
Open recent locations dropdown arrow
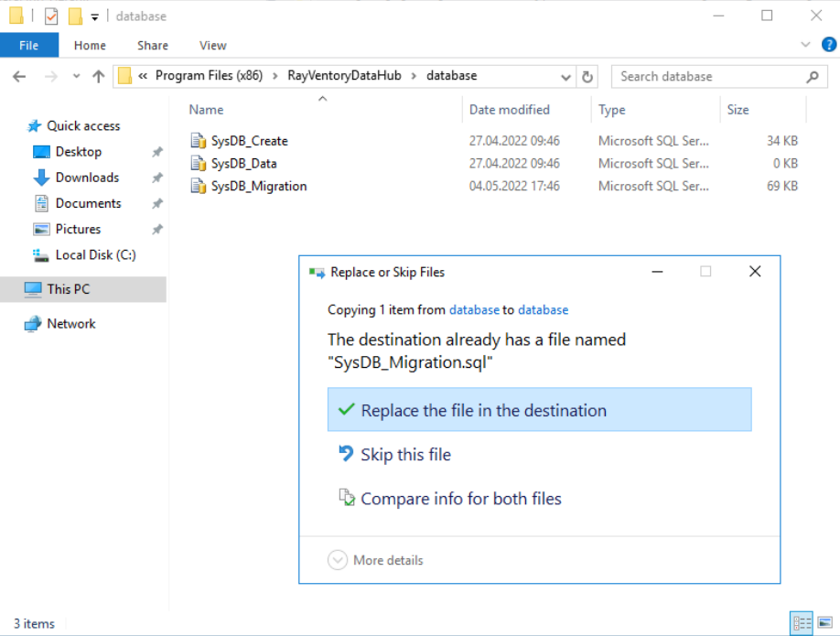tap(76, 76)
